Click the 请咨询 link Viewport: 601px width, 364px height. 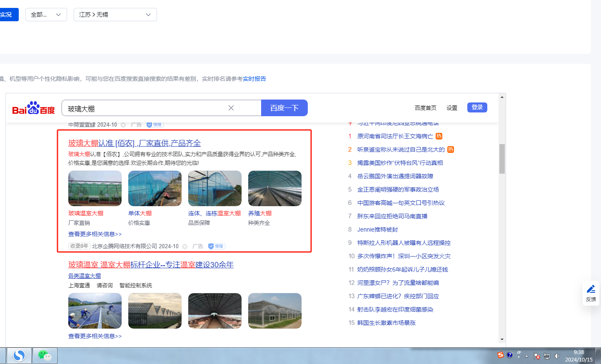[x=105, y=285]
